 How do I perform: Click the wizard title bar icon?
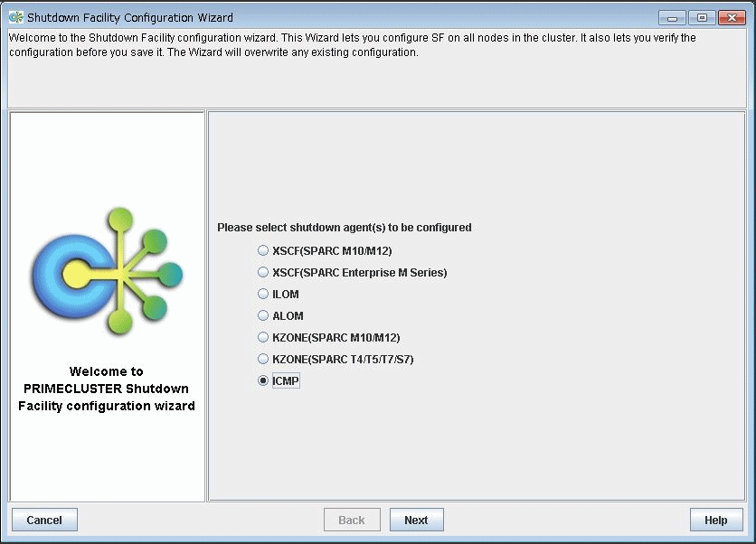16,17
